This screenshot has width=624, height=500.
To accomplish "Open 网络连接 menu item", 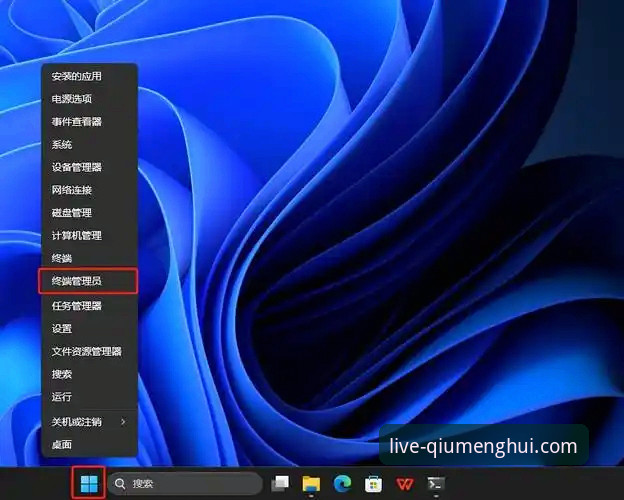I will pos(90,190).
